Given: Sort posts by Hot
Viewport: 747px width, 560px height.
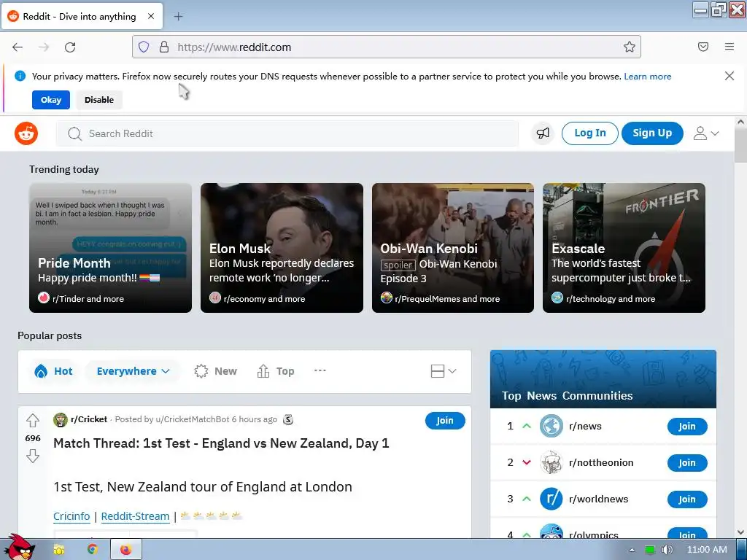Looking at the screenshot, I should tap(53, 371).
